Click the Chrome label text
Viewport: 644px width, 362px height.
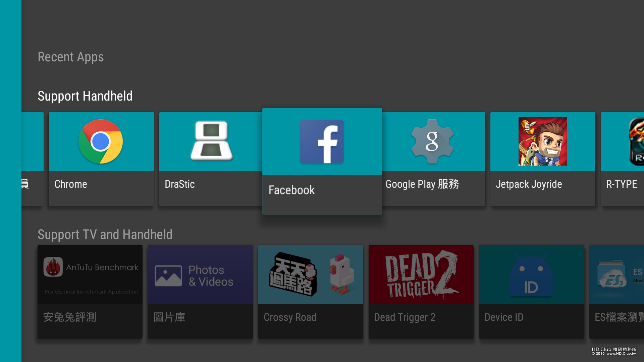point(71,184)
